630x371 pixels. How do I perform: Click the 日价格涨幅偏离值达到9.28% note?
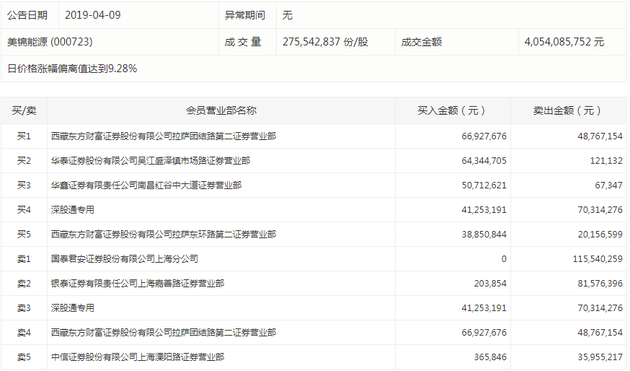pos(72,69)
